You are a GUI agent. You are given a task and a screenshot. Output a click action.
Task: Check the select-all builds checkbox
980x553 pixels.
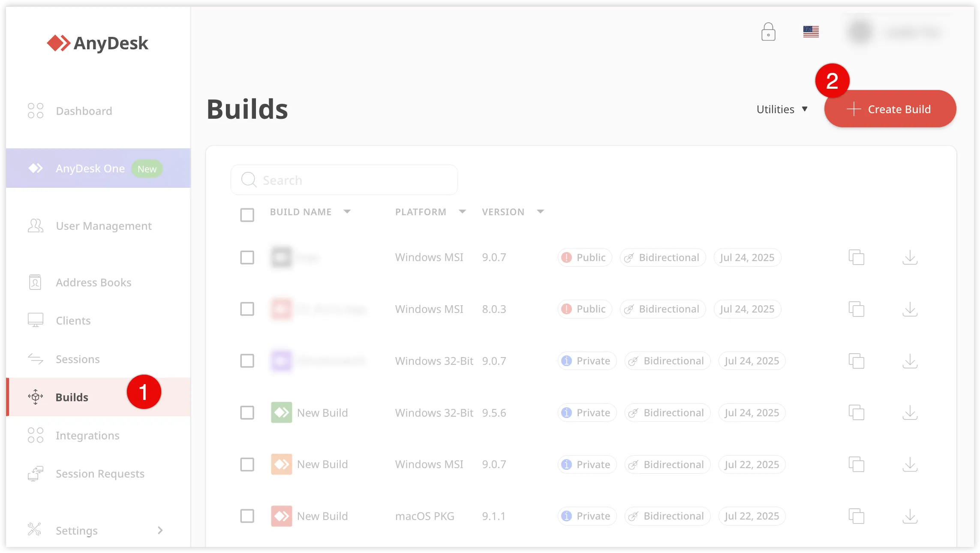pos(247,215)
